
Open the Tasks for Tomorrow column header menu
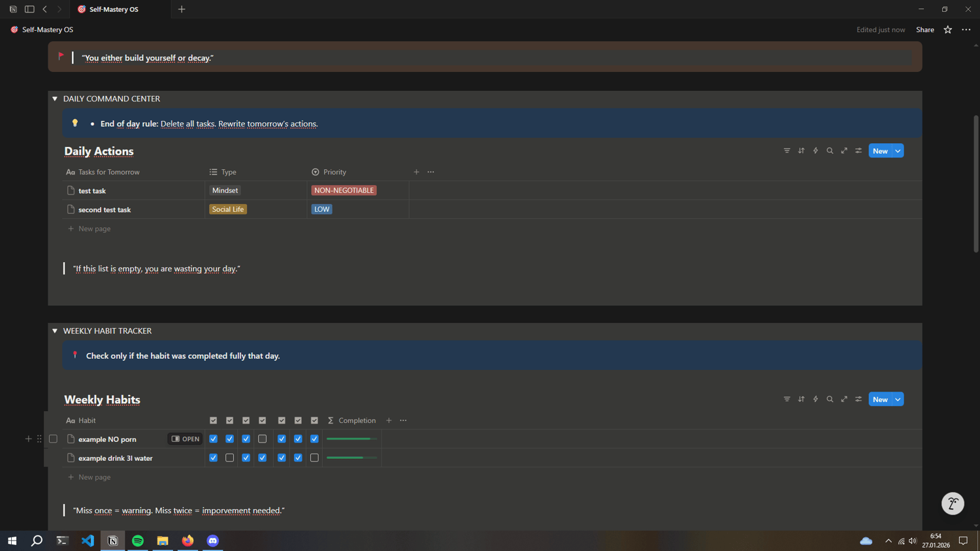pyautogui.click(x=134, y=172)
